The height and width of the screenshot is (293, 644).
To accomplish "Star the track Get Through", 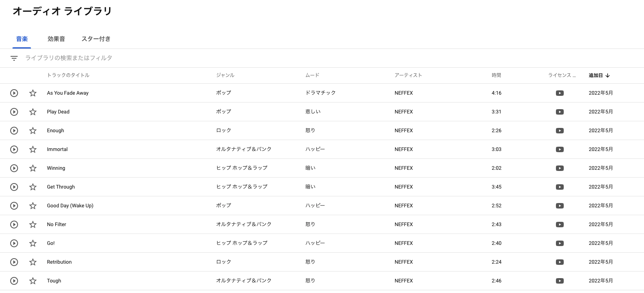I will click(x=33, y=187).
